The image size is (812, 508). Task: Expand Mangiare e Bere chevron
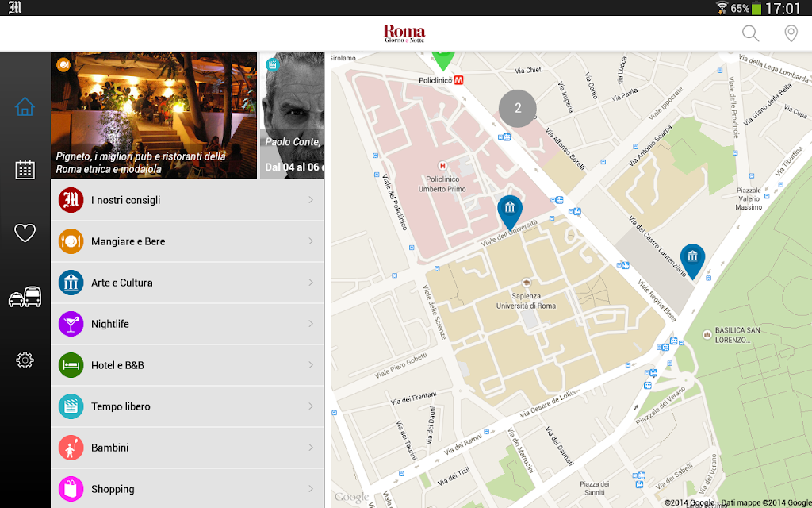pos(311,241)
